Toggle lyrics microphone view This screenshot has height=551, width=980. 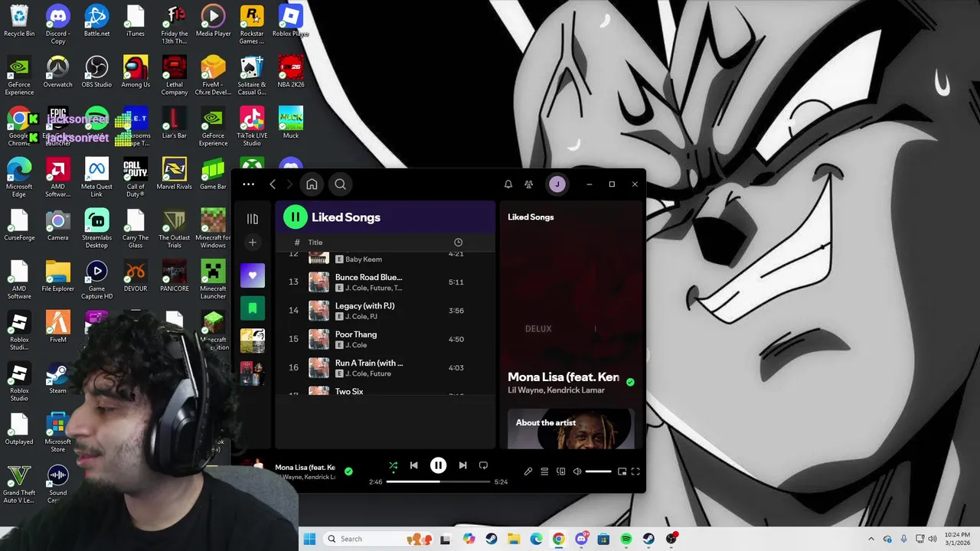coord(528,471)
